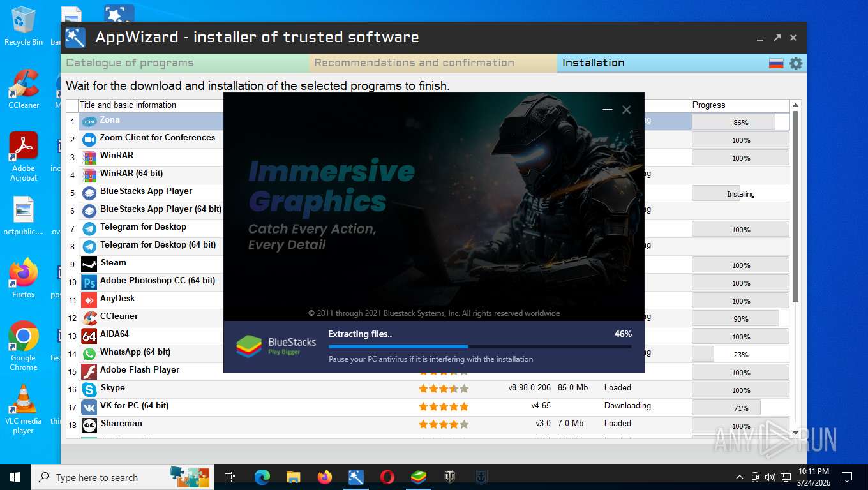Click the Zona progress bar at 86%

tap(740, 122)
